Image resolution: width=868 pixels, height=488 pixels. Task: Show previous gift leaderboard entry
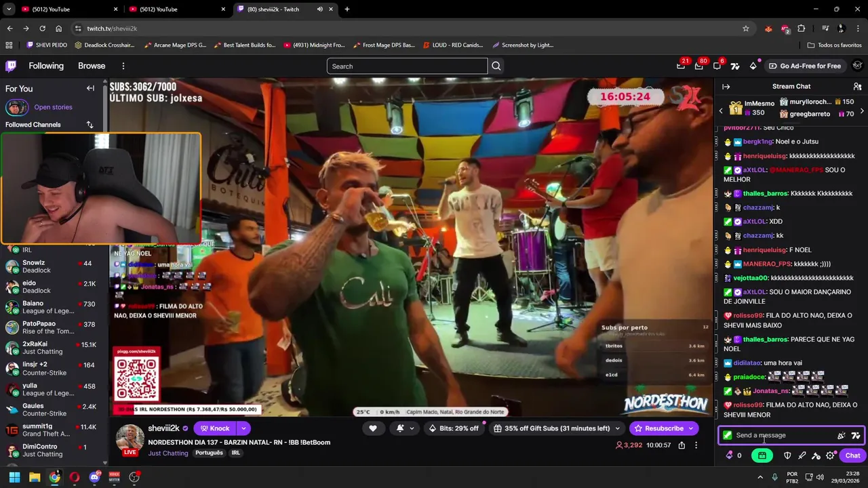(x=721, y=110)
